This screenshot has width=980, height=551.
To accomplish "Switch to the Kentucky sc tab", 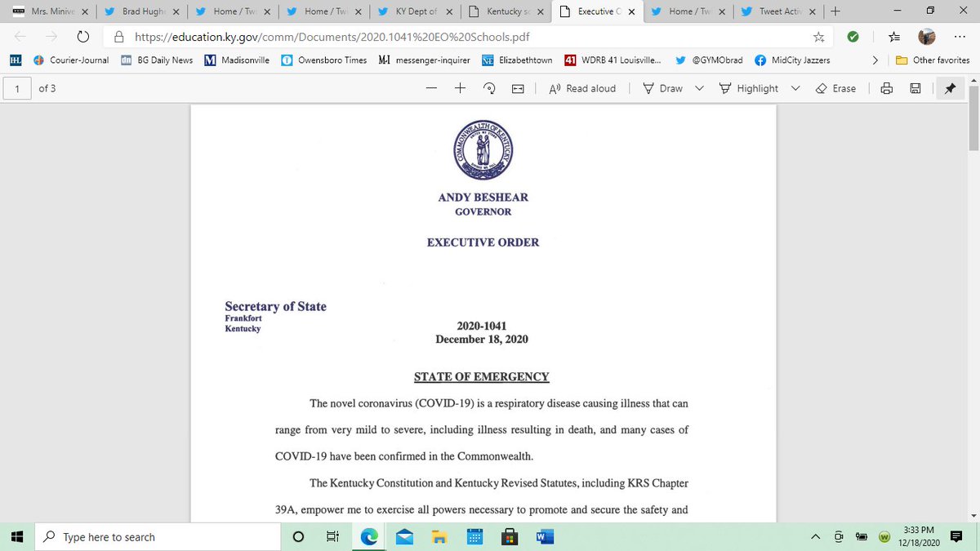I will coord(506,11).
